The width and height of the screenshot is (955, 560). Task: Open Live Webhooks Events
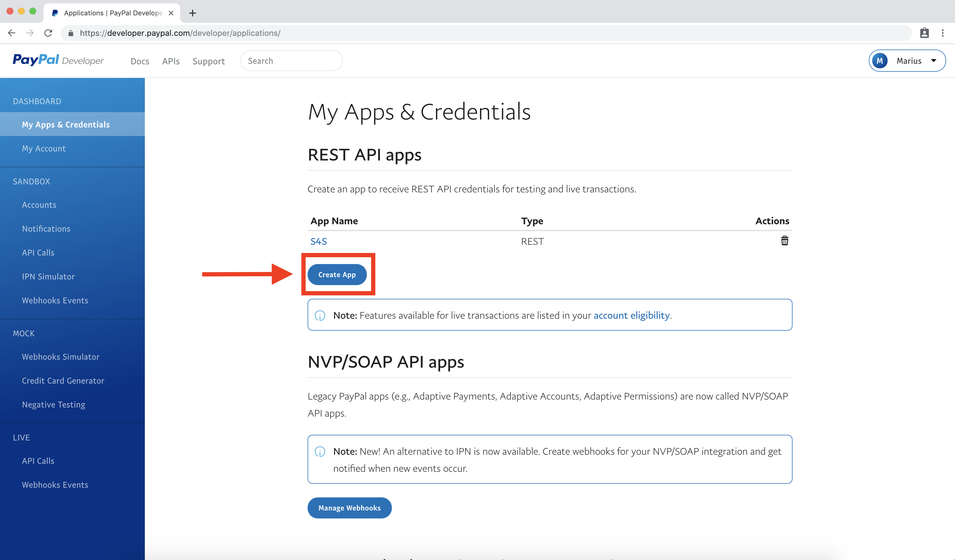(x=55, y=485)
